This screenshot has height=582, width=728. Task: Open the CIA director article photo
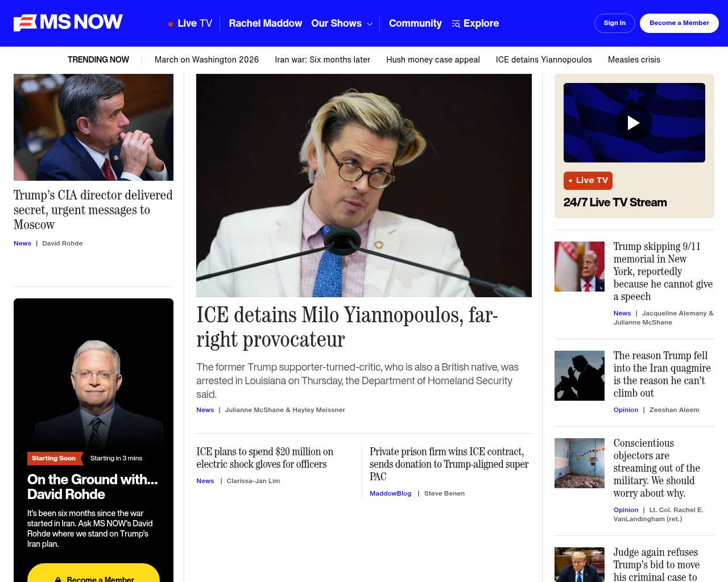93,127
